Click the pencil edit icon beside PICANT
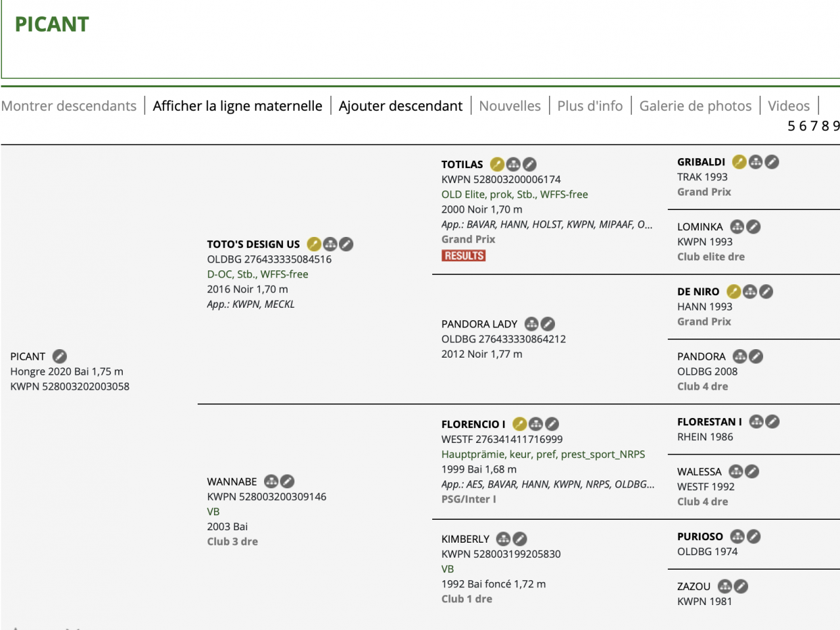The image size is (840, 630). pos(60,356)
